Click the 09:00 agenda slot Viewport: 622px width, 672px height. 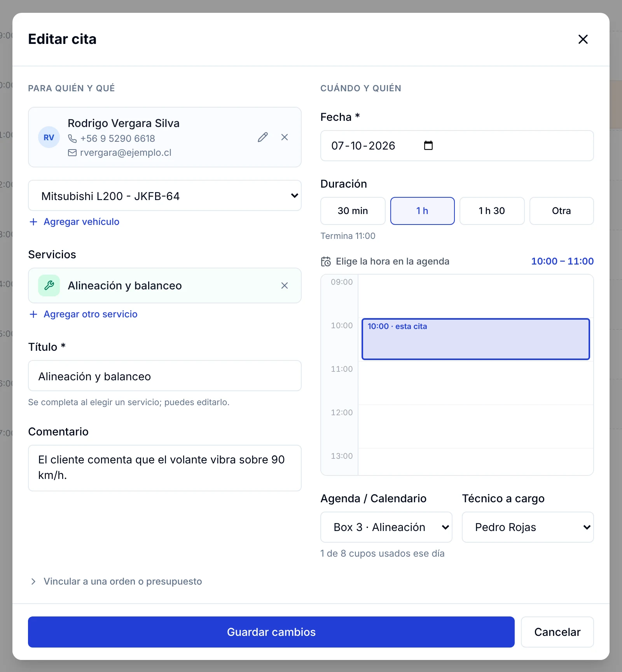[475, 296]
